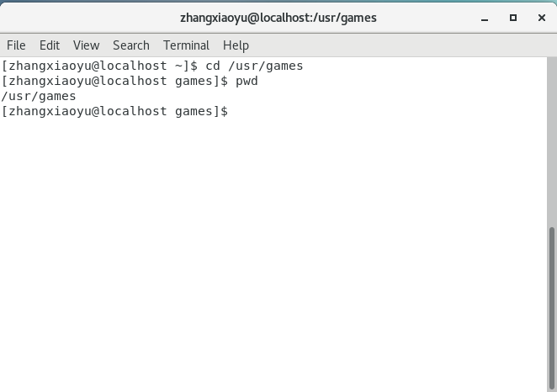Viewport: 557px width, 392px height.
Task: Click the prompt text before 'pwd'
Action: pos(114,81)
